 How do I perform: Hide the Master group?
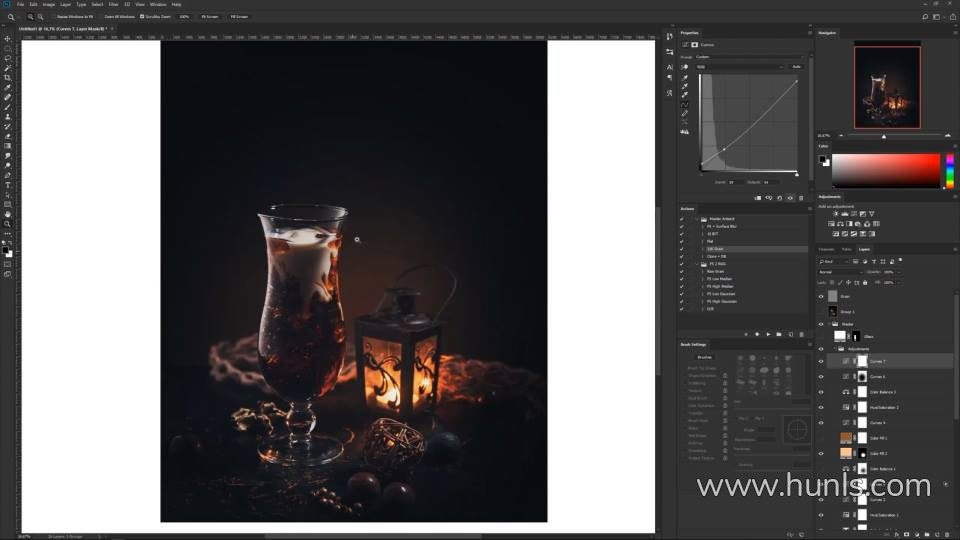click(821, 324)
